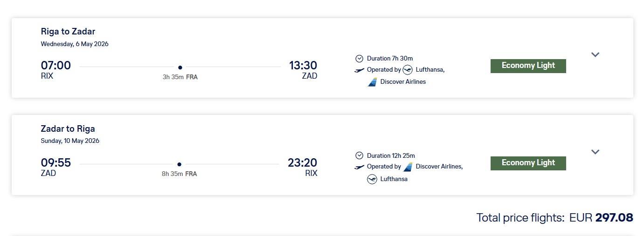Click the Zadar to Riga heading
The height and width of the screenshot is (236, 644).
point(68,129)
